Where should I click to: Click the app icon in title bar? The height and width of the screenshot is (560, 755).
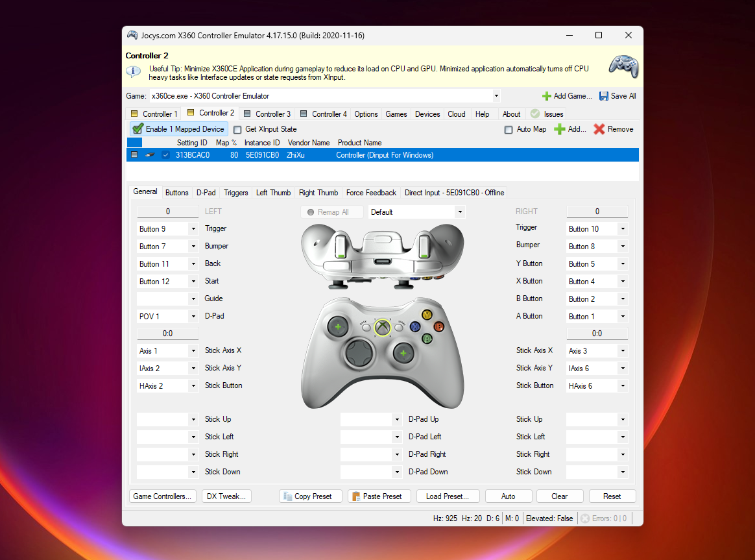point(132,35)
